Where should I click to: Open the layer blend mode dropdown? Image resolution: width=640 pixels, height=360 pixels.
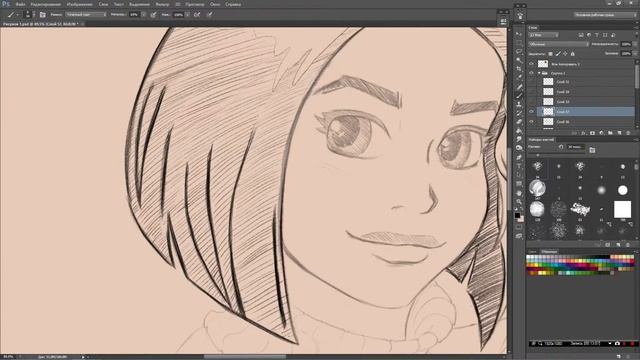558,44
